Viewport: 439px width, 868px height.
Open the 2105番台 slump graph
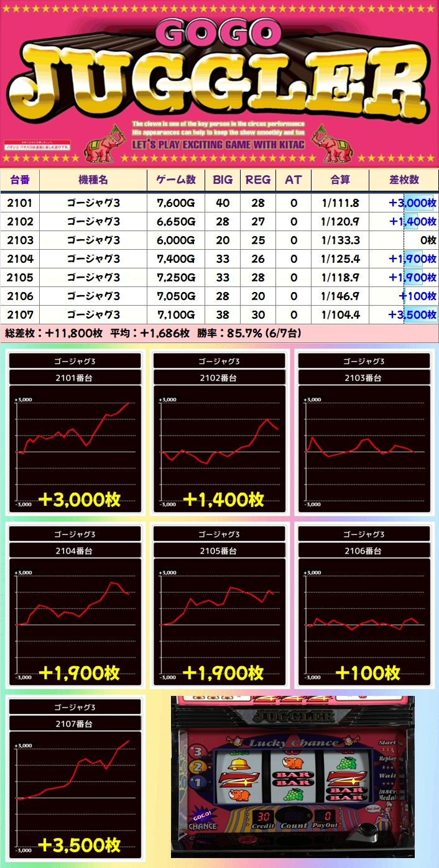point(220,605)
